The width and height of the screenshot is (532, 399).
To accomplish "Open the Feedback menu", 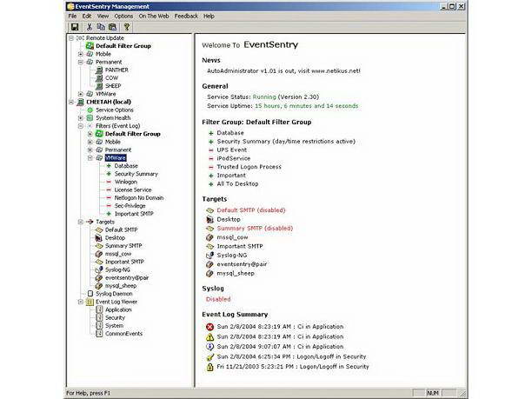I will 185,16.
